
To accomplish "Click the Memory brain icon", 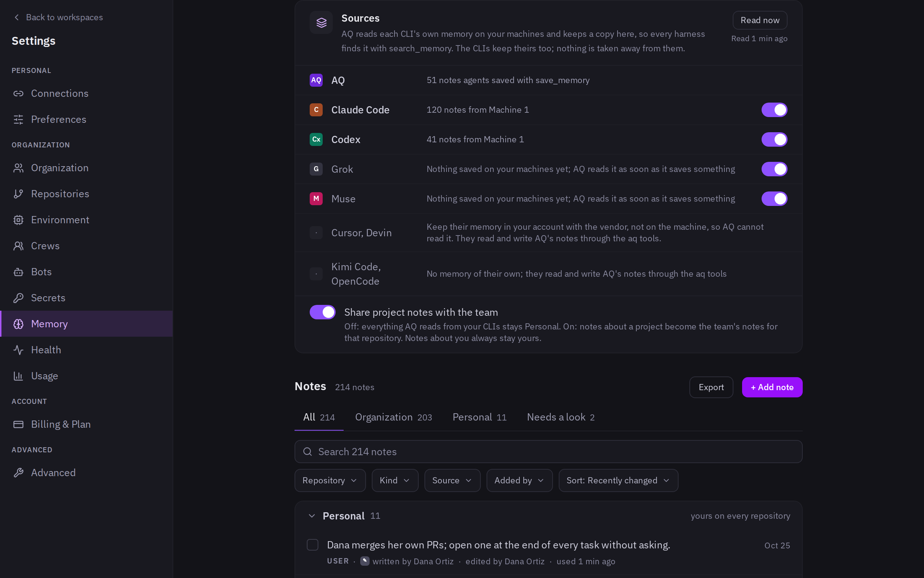I will pyautogui.click(x=18, y=324).
